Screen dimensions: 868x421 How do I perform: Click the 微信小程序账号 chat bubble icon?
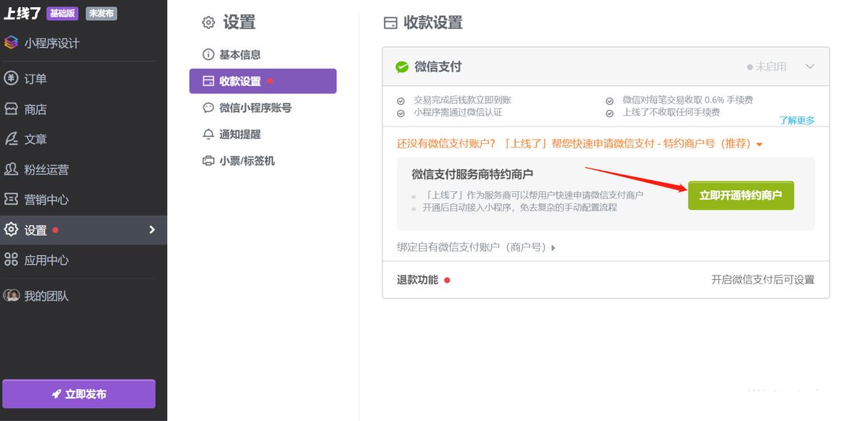[207, 108]
